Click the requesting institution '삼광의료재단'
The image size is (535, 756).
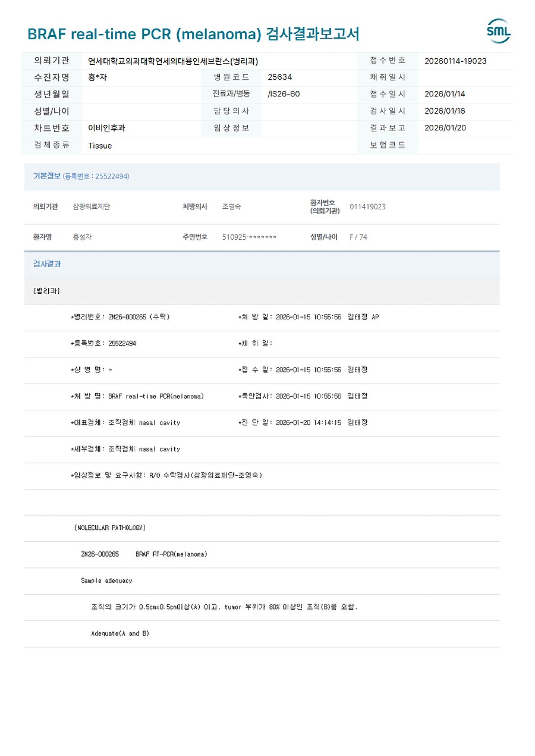pyautogui.click(x=92, y=206)
